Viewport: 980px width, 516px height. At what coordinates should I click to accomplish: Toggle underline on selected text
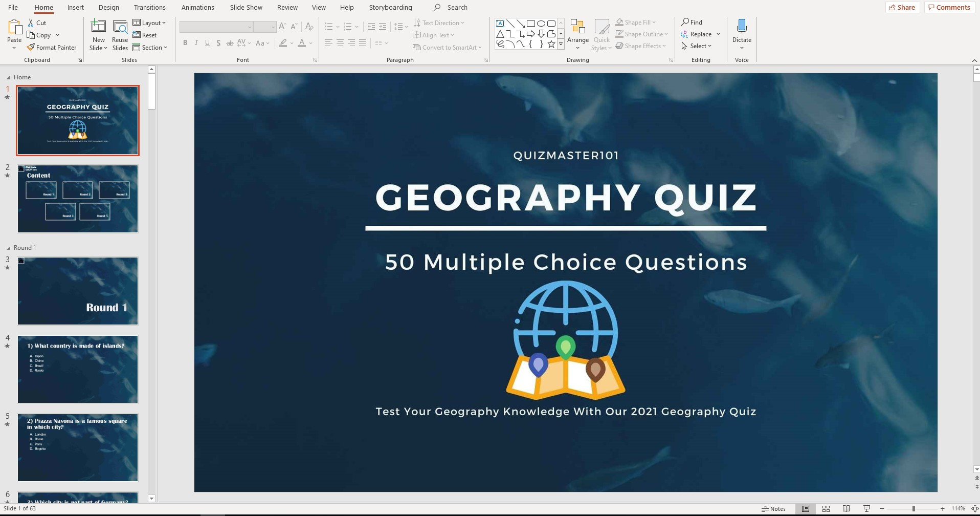tap(207, 43)
